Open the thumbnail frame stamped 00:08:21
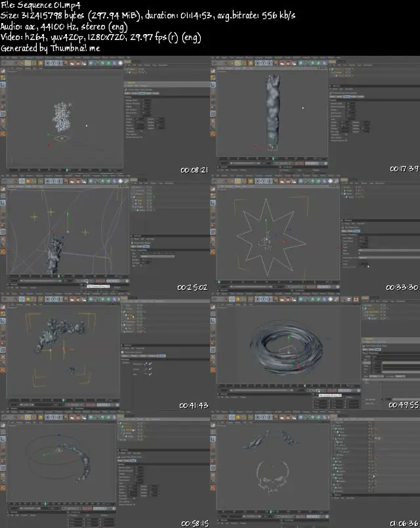Viewport: 420px width, 528px height. [105, 115]
